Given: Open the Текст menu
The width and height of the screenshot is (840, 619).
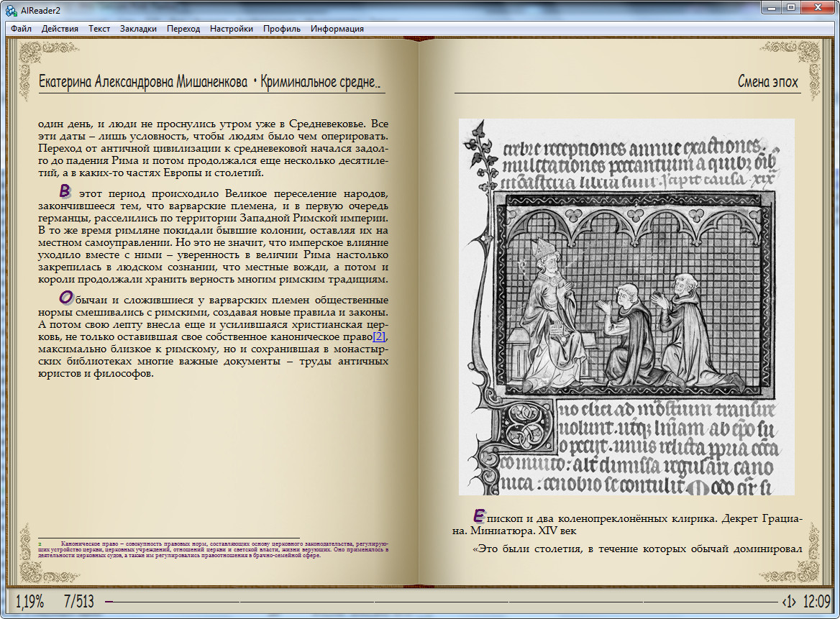Looking at the screenshot, I should (99, 29).
